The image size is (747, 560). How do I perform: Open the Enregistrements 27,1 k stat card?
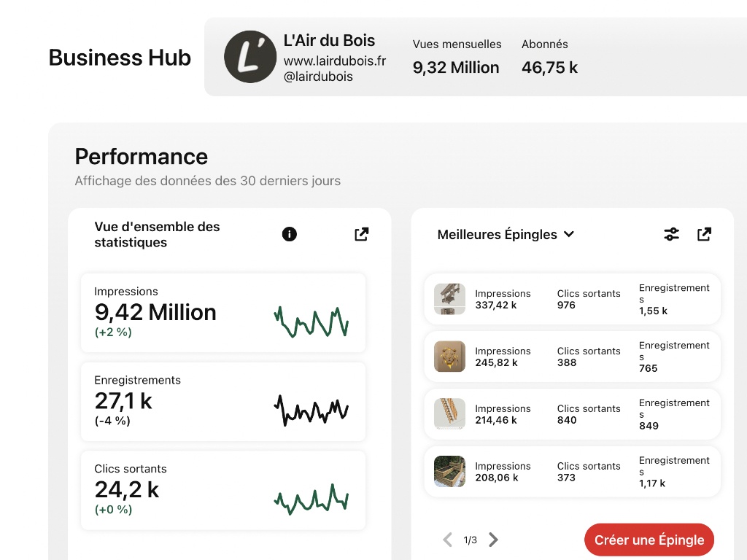223,402
